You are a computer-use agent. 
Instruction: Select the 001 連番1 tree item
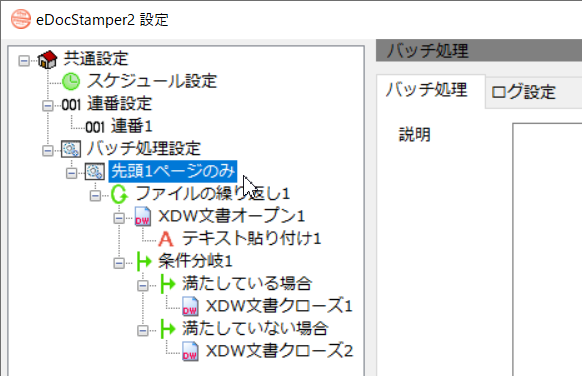[119, 127]
